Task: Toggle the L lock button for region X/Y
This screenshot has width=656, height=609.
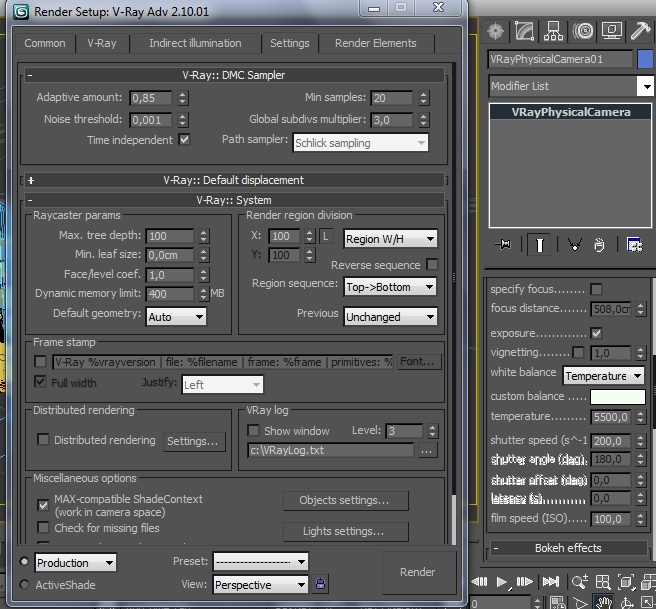Action: 326,236
